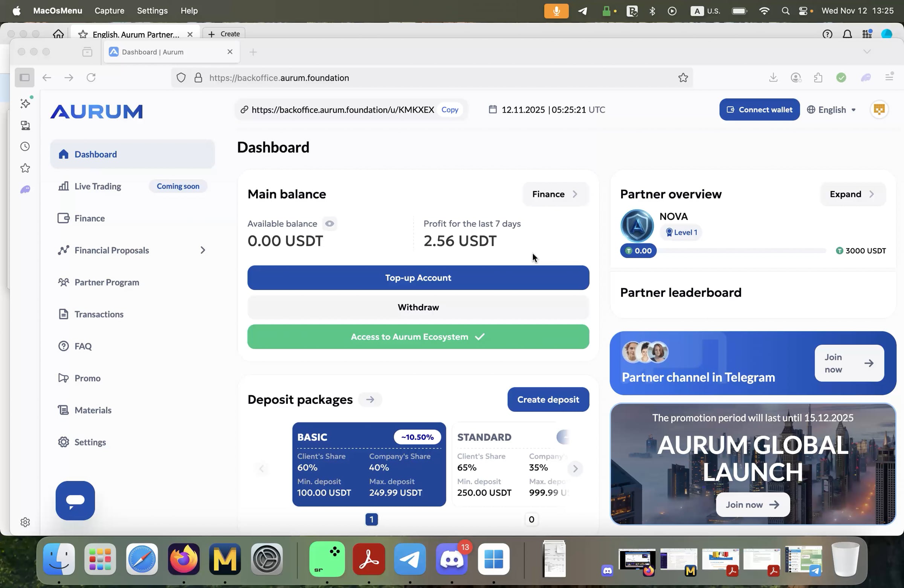Open the browser downloads icon
Viewport: 904px width, 588px height.
point(773,78)
